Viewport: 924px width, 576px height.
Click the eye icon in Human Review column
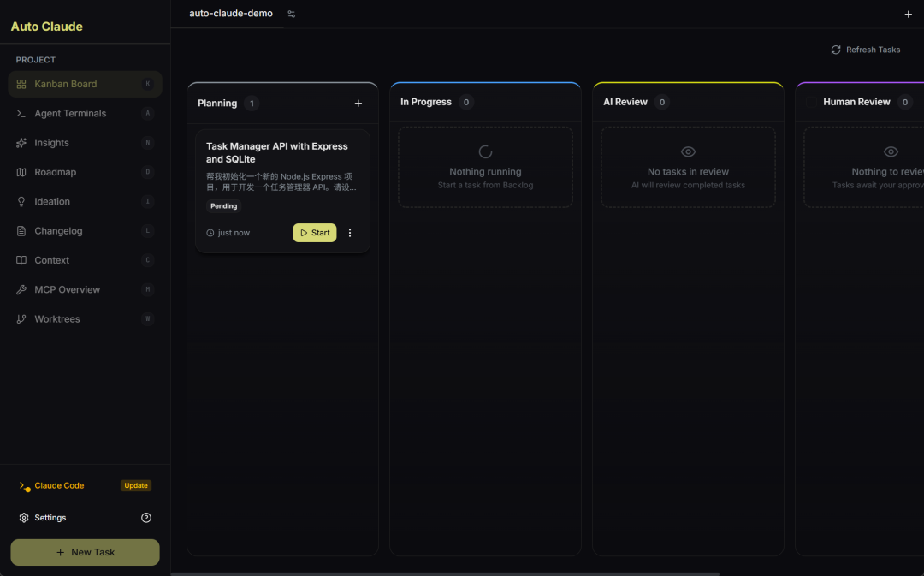891,151
